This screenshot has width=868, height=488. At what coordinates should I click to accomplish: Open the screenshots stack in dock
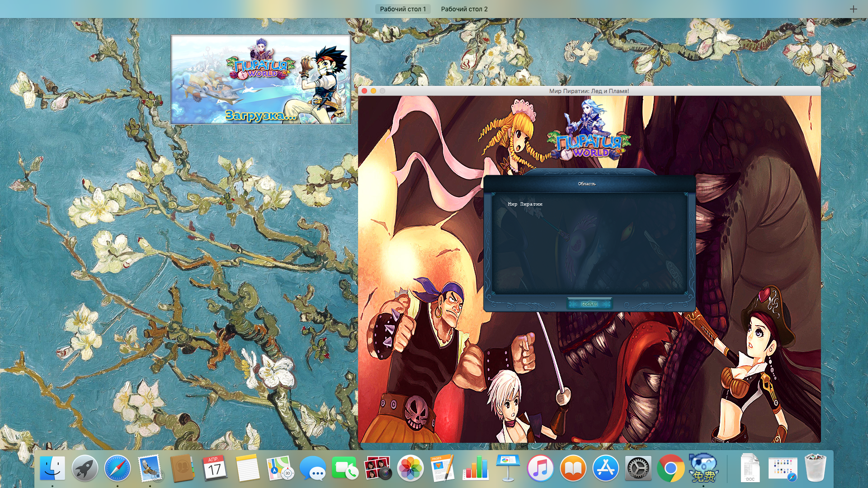(783, 468)
